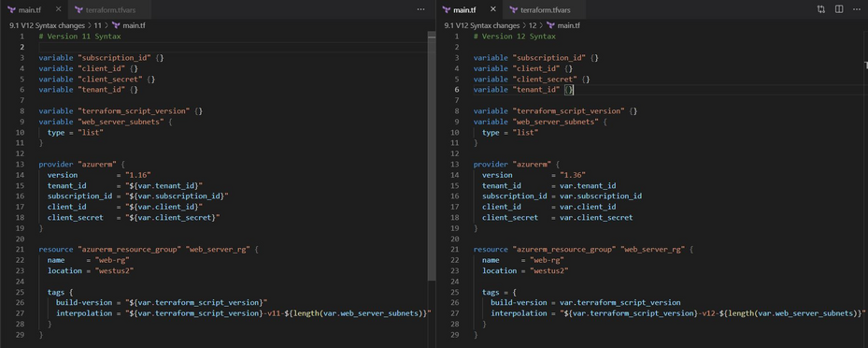The image size is (868, 348).
Task: Click unquoted var.terraform_script_version build-version value
Action: tap(620, 302)
